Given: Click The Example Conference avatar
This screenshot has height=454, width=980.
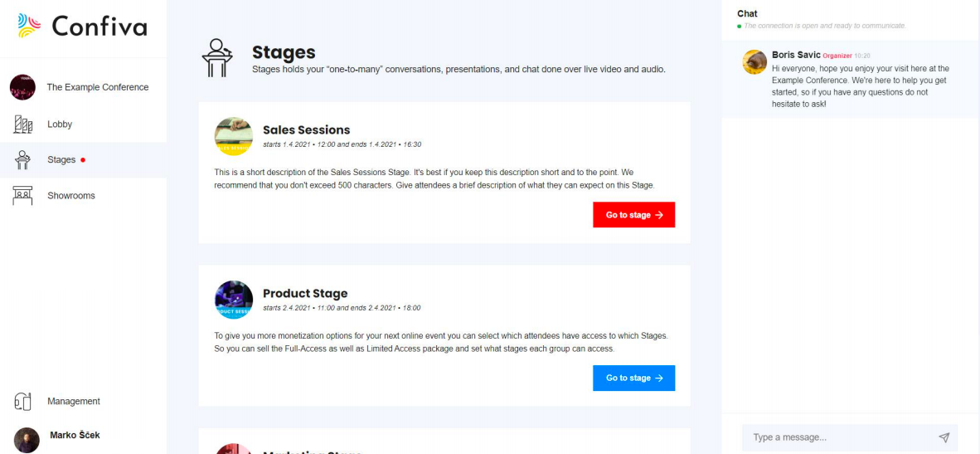Looking at the screenshot, I should coord(23,87).
